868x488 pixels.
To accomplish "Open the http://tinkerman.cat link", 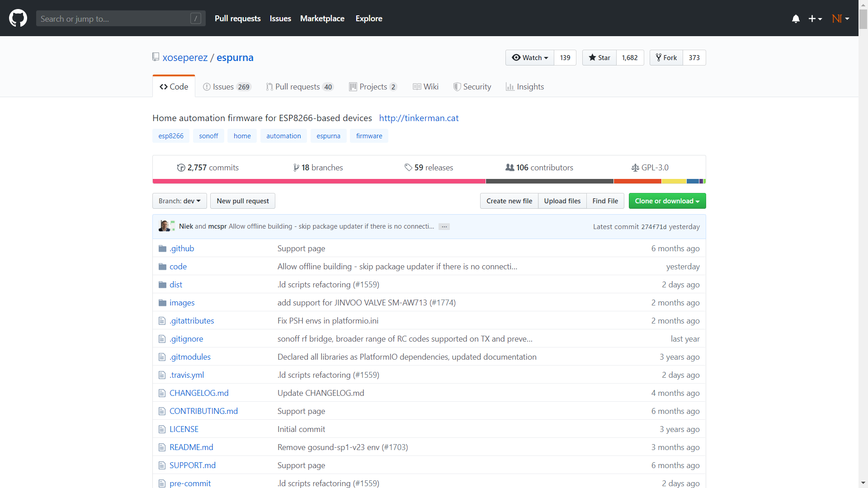I will (x=419, y=118).
